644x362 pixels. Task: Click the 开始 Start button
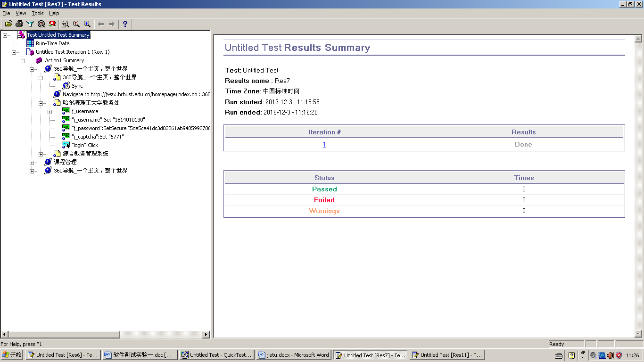(12, 355)
